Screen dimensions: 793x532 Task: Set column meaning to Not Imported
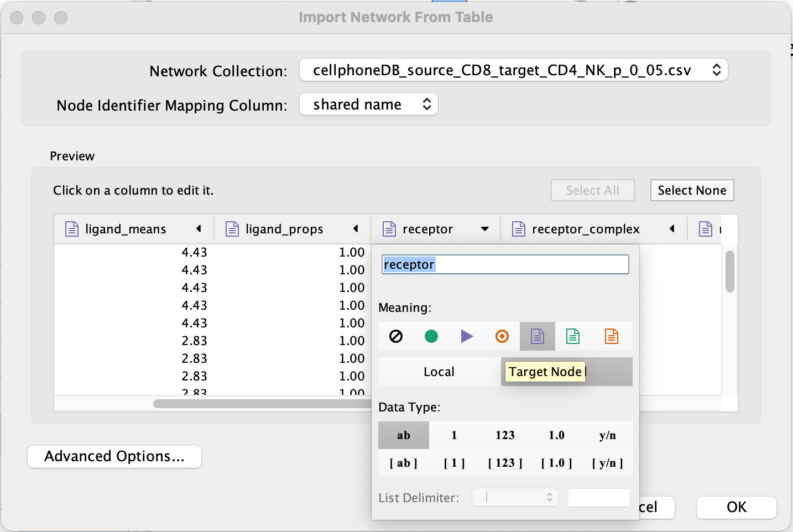click(x=396, y=336)
